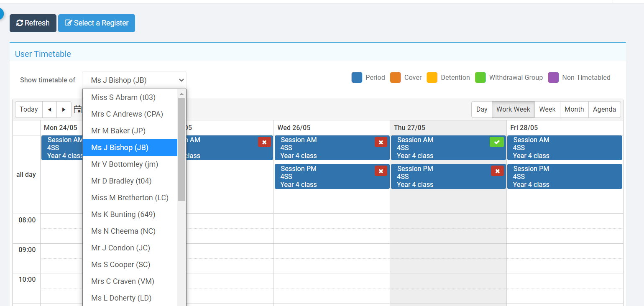Switch to Agenda view
The image size is (644, 306).
[x=604, y=110]
